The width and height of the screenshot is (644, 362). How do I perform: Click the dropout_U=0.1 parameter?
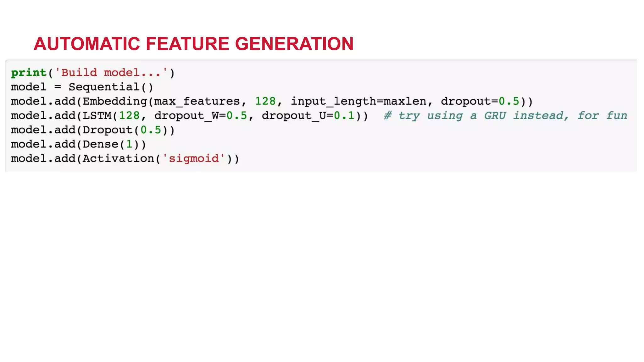point(308,116)
